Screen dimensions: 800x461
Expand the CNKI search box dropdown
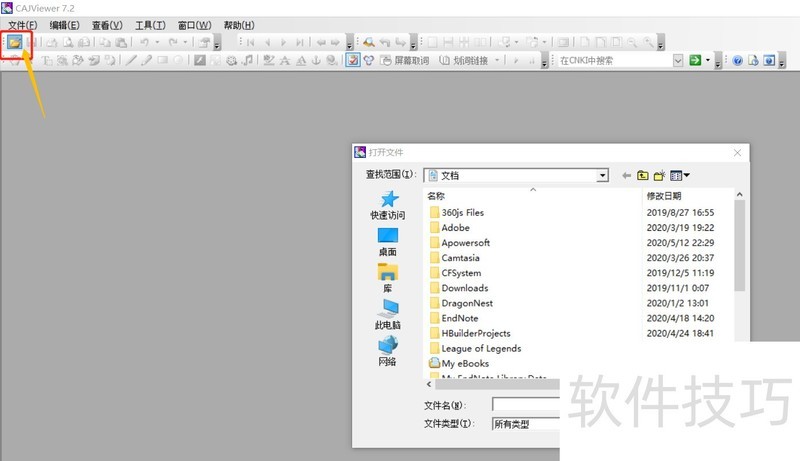click(677, 61)
